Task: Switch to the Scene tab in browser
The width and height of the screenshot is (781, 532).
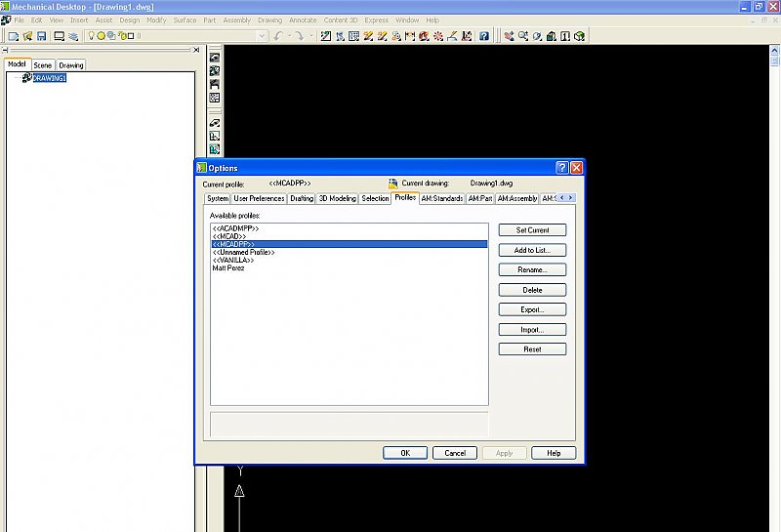Action: [43, 65]
